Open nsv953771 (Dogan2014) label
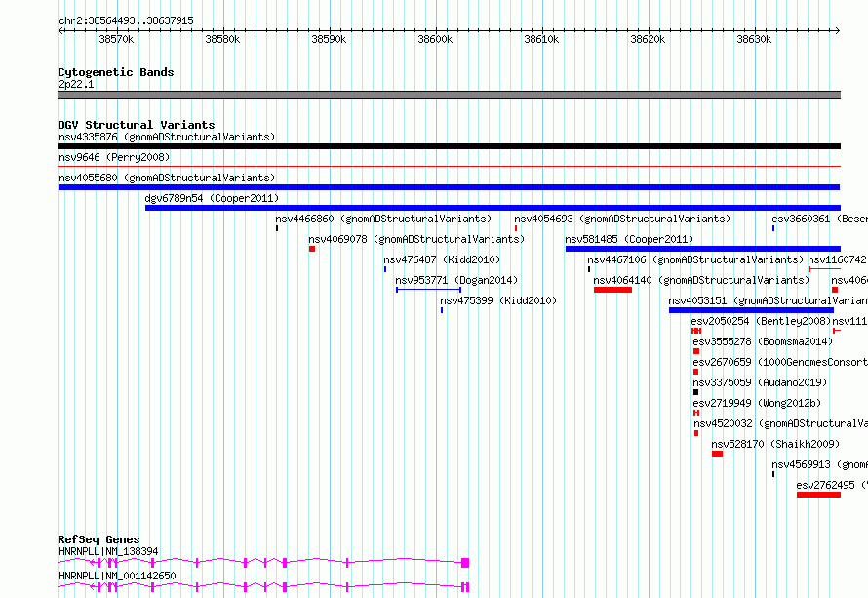 456,280
